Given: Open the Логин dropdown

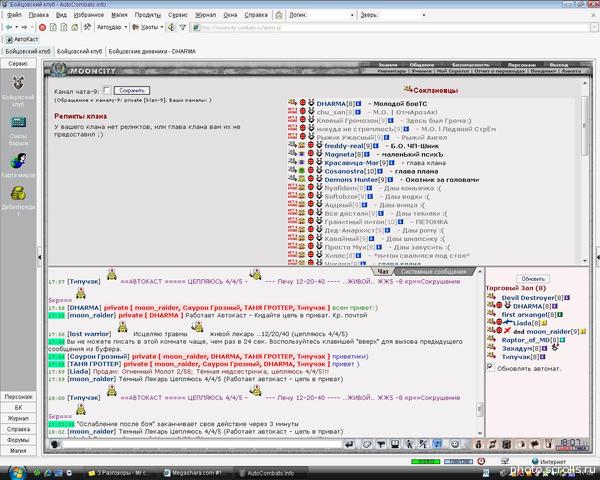Looking at the screenshot, I should pyautogui.click(x=352, y=15).
